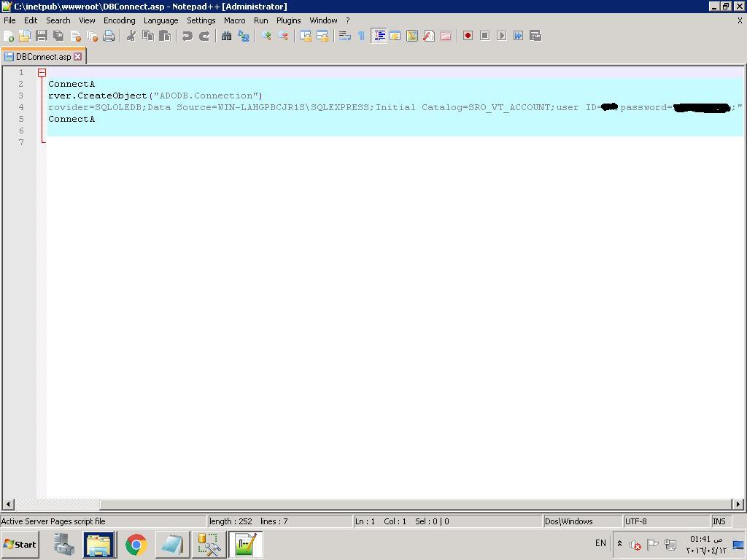The image size is (747, 560).
Task: Open the View menu
Action: point(88,20)
